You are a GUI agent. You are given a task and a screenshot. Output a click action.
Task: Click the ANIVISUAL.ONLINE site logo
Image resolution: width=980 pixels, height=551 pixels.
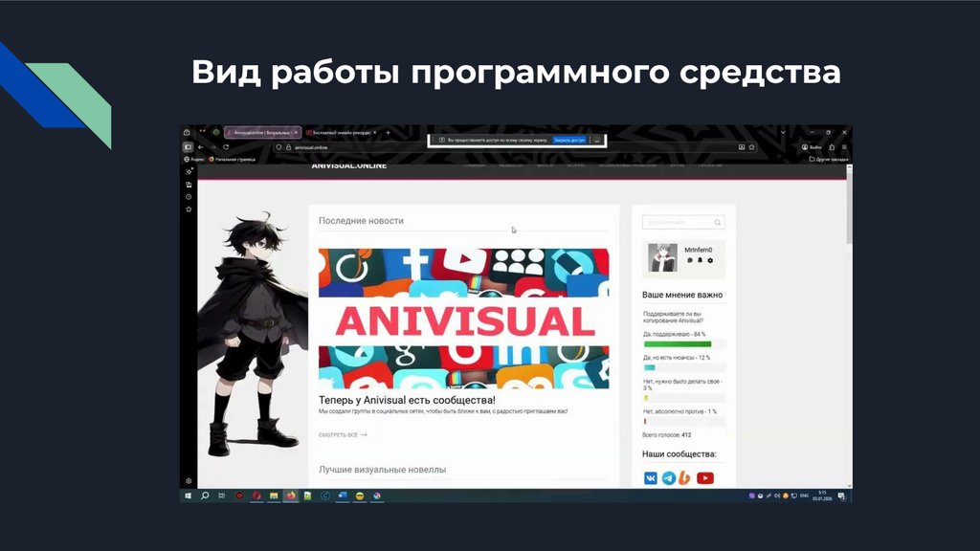pyautogui.click(x=348, y=166)
